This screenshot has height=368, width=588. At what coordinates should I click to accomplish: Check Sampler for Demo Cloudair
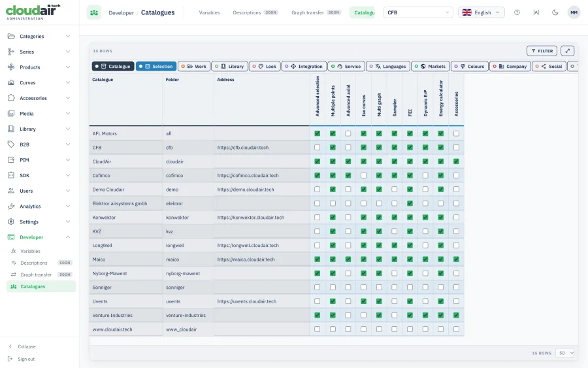(x=394, y=190)
